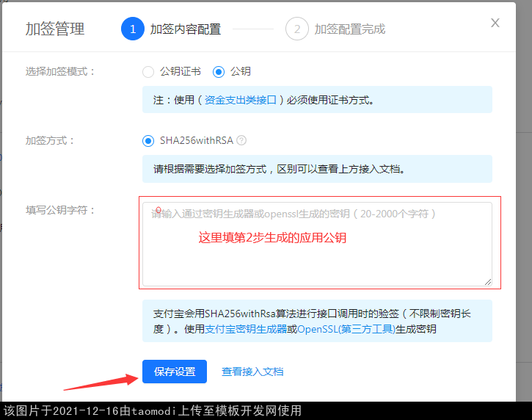This screenshot has height=420, width=532.
Task: Click the step 2 circle indicator
Action: pos(296,29)
